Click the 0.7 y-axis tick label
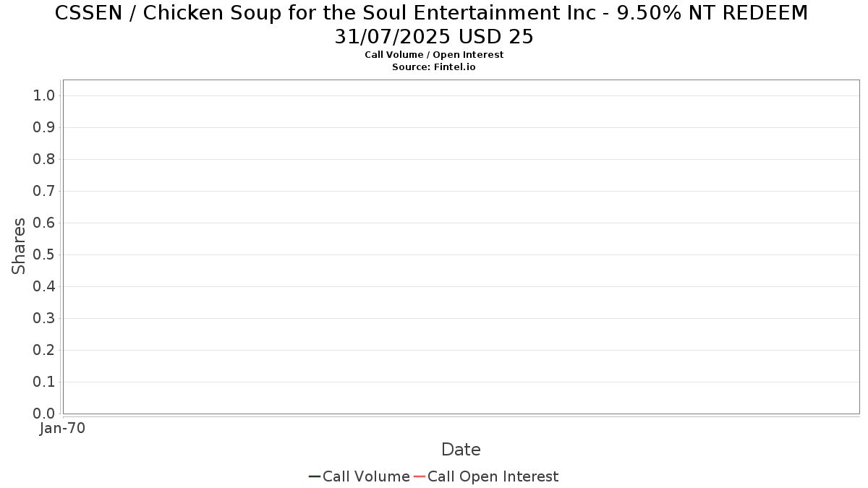This screenshot has height=488, width=868. click(44, 192)
